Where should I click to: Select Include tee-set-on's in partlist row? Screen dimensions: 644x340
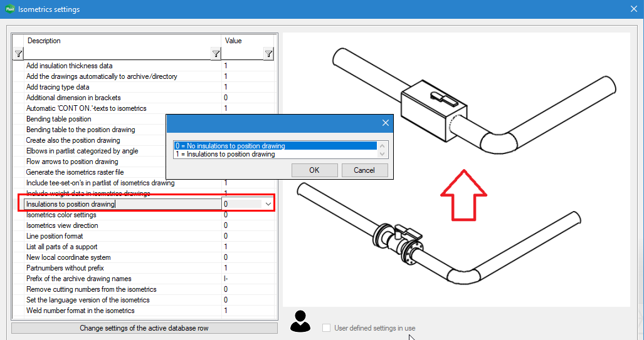[x=144, y=183]
